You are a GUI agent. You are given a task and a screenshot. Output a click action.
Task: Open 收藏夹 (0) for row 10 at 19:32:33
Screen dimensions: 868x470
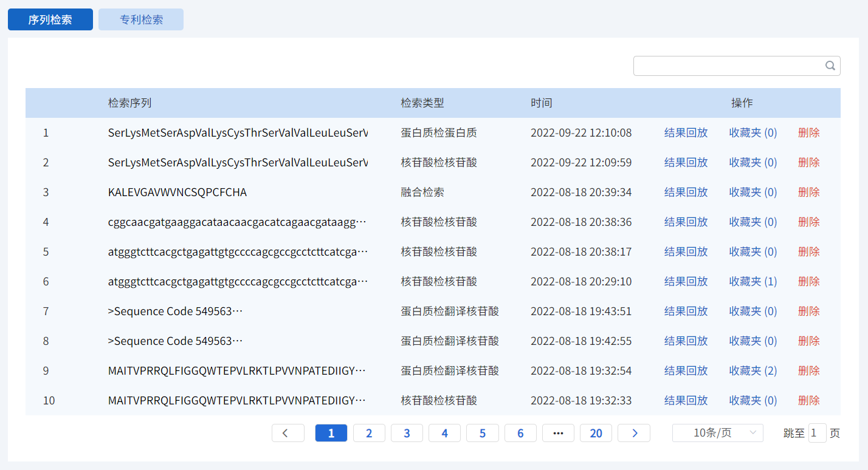[753, 400]
